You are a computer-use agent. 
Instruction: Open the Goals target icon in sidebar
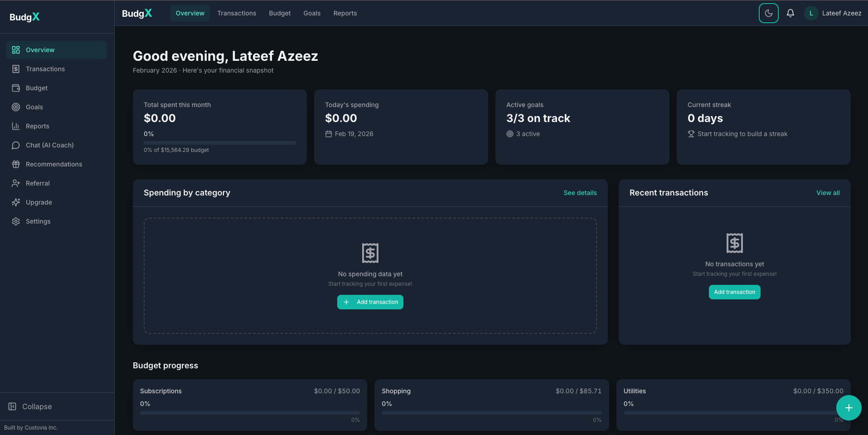pyautogui.click(x=15, y=107)
